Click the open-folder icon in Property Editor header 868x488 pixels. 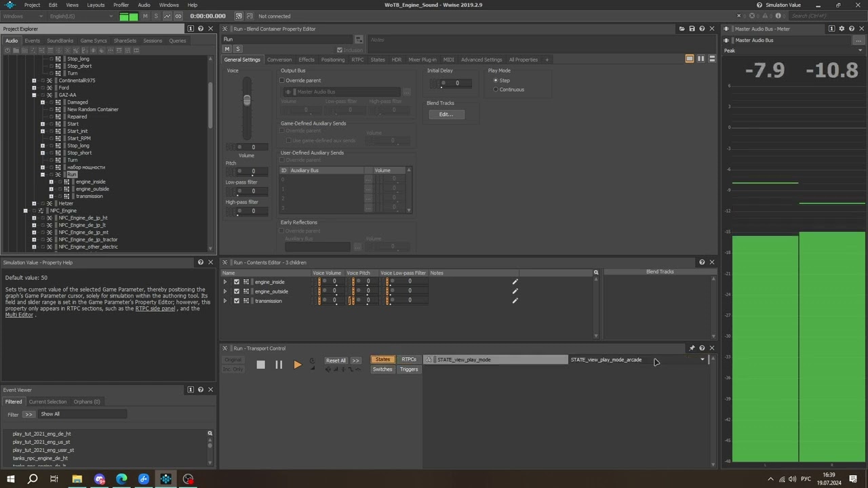coord(682,28)
